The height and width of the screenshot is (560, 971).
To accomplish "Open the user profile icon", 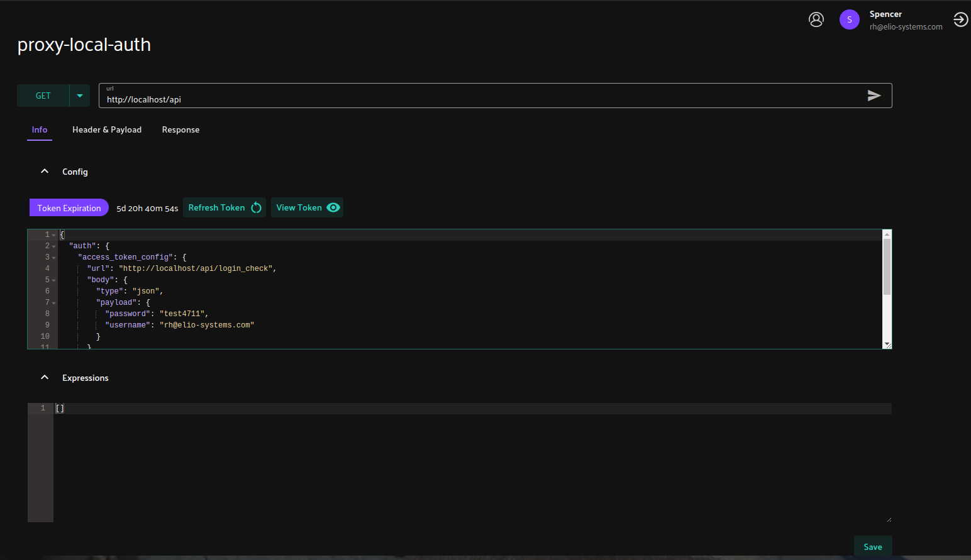I will pos(816,19).
